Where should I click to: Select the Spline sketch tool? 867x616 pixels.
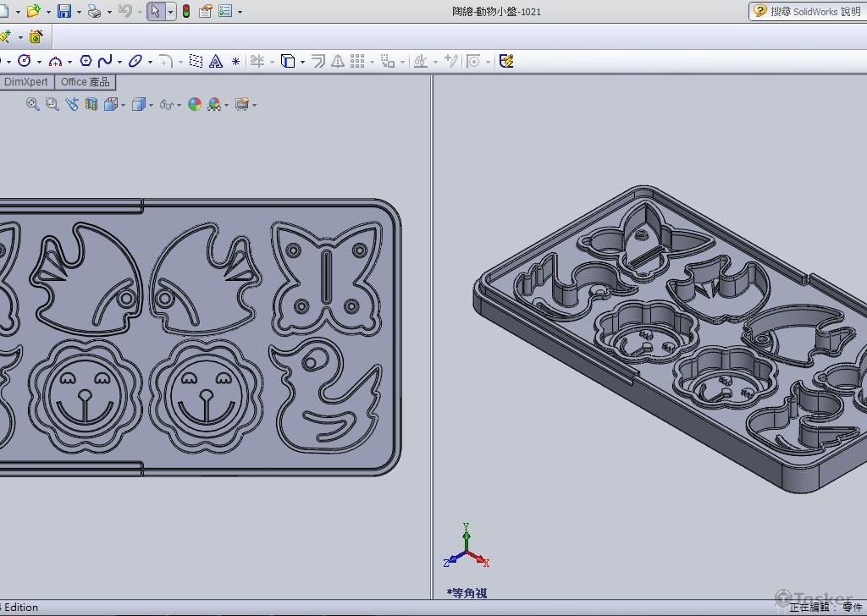(105, 61)
